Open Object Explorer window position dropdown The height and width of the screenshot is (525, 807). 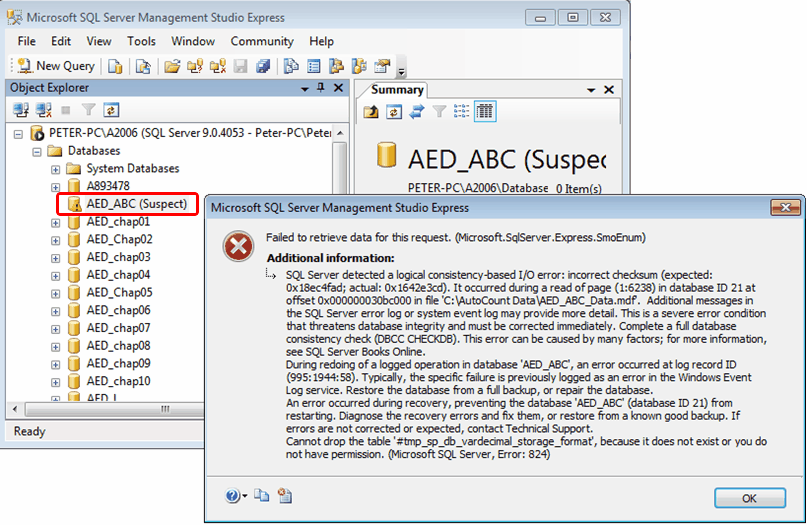tap(305, 89)
